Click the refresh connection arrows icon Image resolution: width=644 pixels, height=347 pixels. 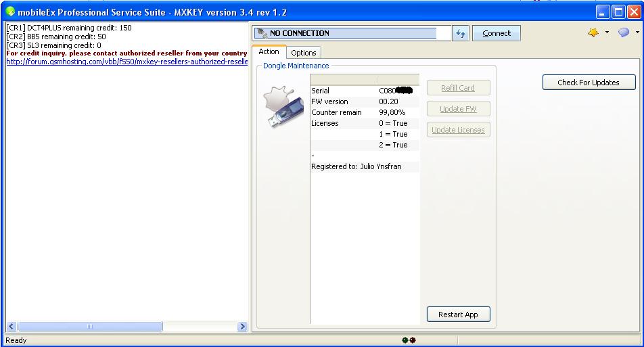point(461,33)
